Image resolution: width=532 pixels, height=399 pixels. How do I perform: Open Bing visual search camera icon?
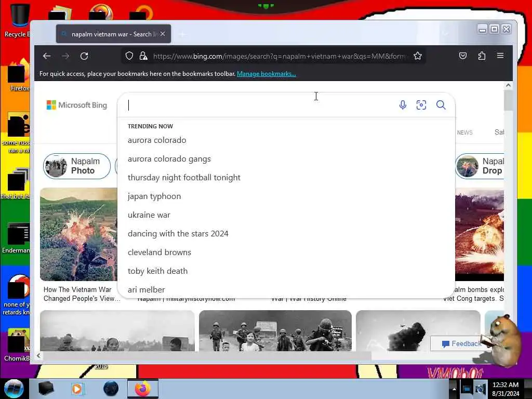pyautogui.click(x=421, y=105)
